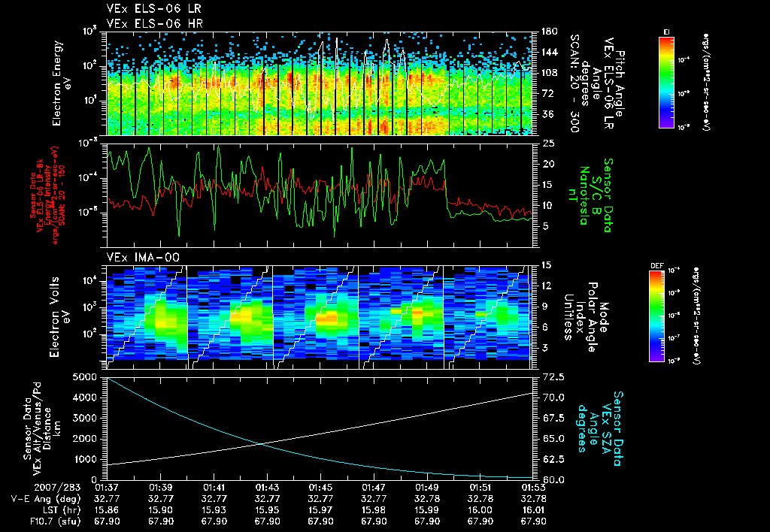Click the El color scale bar
This screenshot has height=532, width=770.
(666, 82)
